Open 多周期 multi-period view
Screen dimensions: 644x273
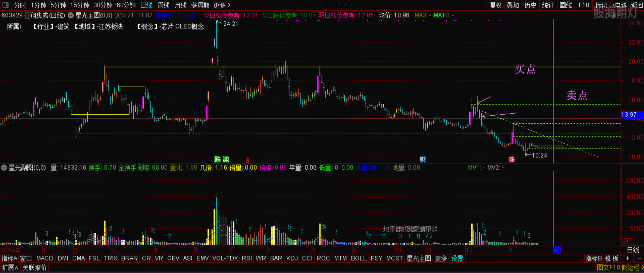pyautogui.click(x=200, y=5)
